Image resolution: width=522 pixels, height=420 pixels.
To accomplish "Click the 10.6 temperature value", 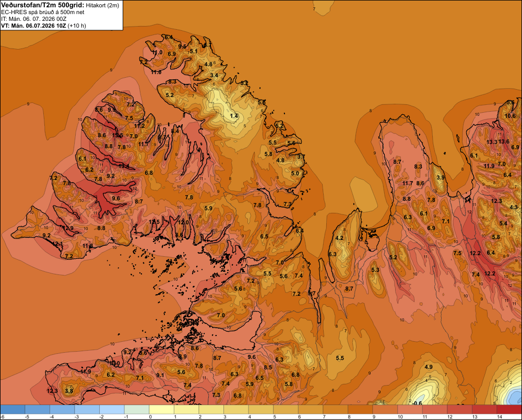I will coord(510,116).
